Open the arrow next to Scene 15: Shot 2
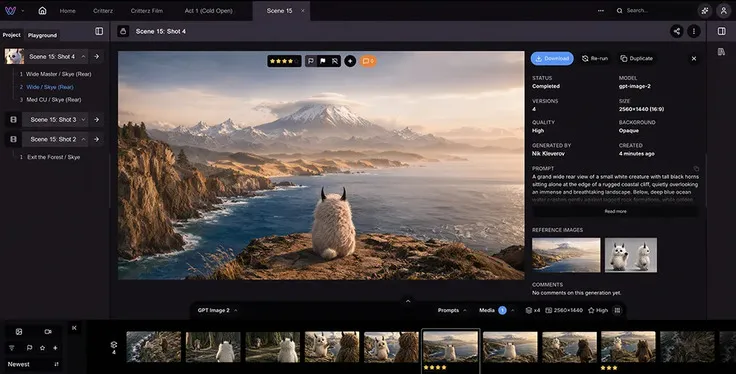736x374 pixels. pos(96,139)
